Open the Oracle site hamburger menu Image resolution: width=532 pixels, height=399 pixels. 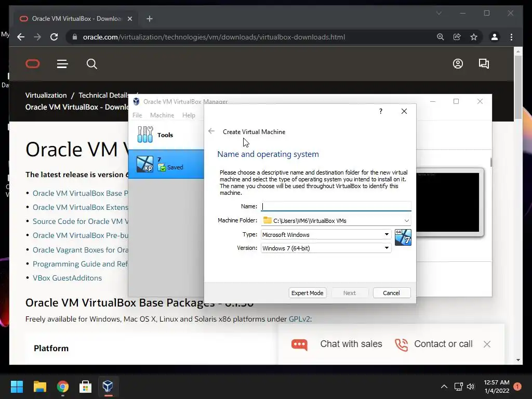[62, 64]
